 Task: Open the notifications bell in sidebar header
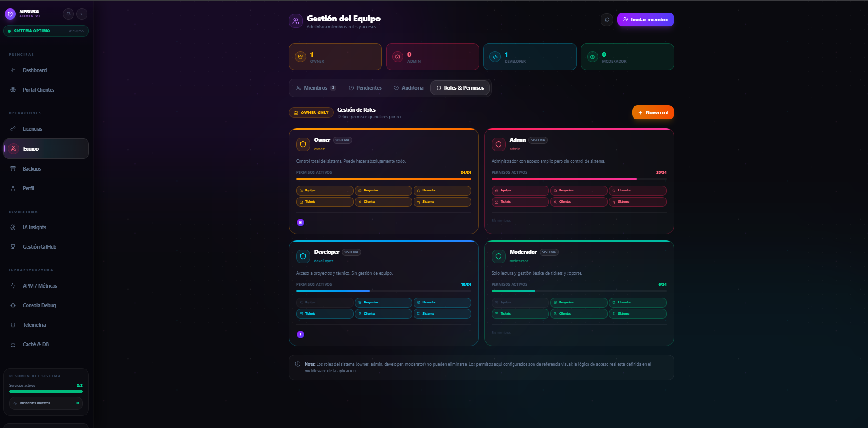(68, 14)
